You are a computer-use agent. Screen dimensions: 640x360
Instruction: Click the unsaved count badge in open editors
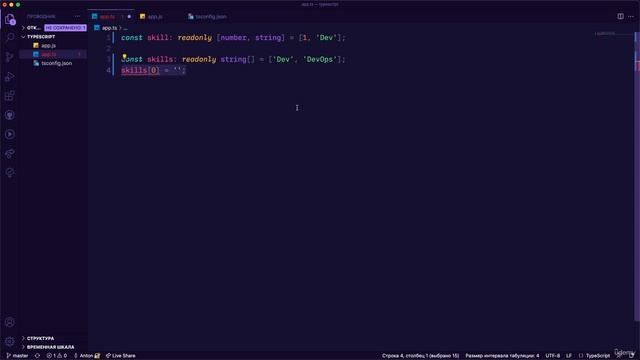[65, 28]
